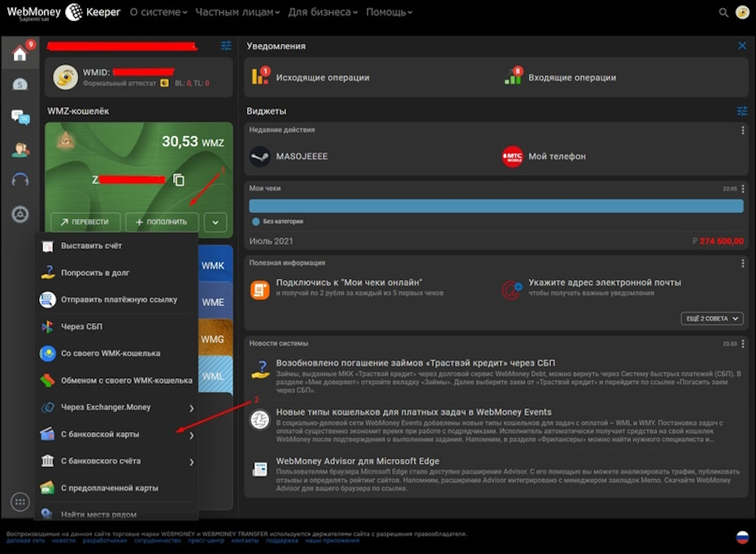
Task: Select the WME wallet card
Action: coord(215,302)
